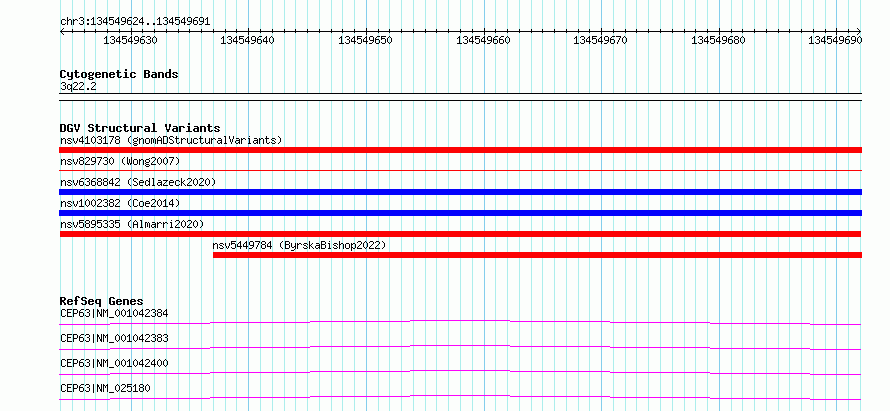Click the nsv1002382 (Coe2014) label
The width and height of the screenshot is (890, 411).
[x=120, y=203]
